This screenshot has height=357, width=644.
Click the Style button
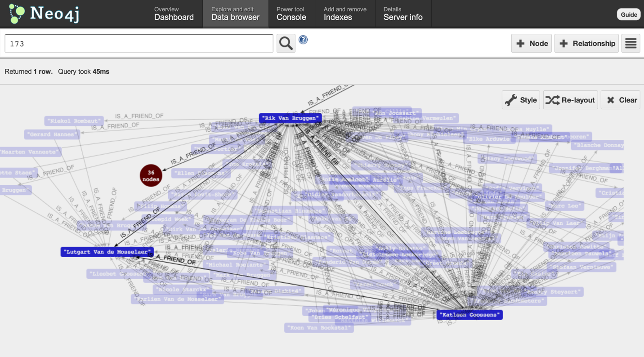click(x=521, y=100)
